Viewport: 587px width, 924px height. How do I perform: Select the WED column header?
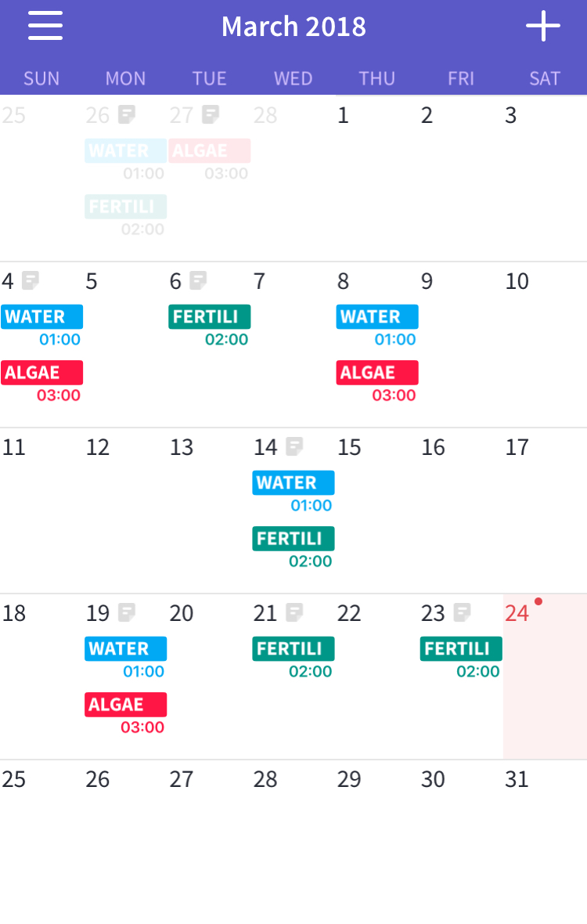pos(293,78)
